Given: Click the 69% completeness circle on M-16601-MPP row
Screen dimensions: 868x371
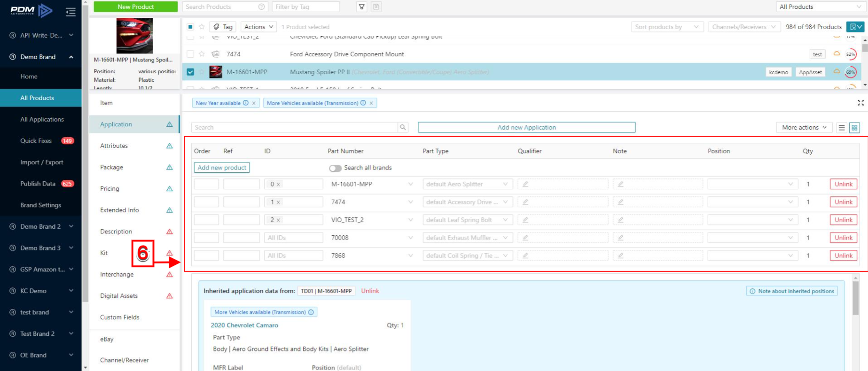Looking at the screenshot, I should (x=851, y=72).
